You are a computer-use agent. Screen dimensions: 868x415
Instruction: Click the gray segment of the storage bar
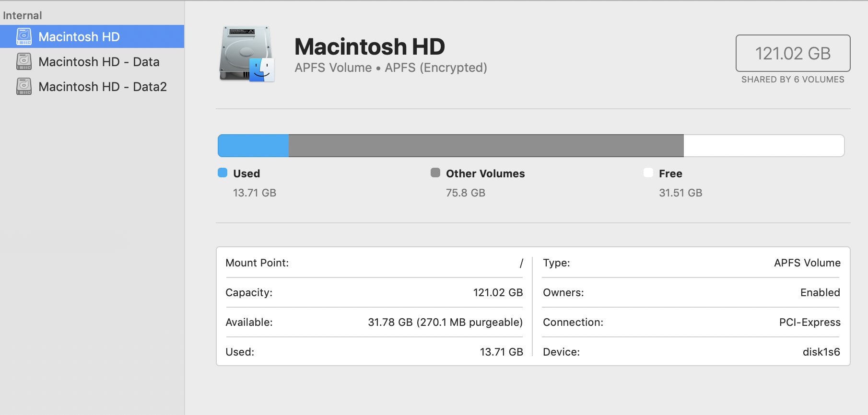coord(485,146)
